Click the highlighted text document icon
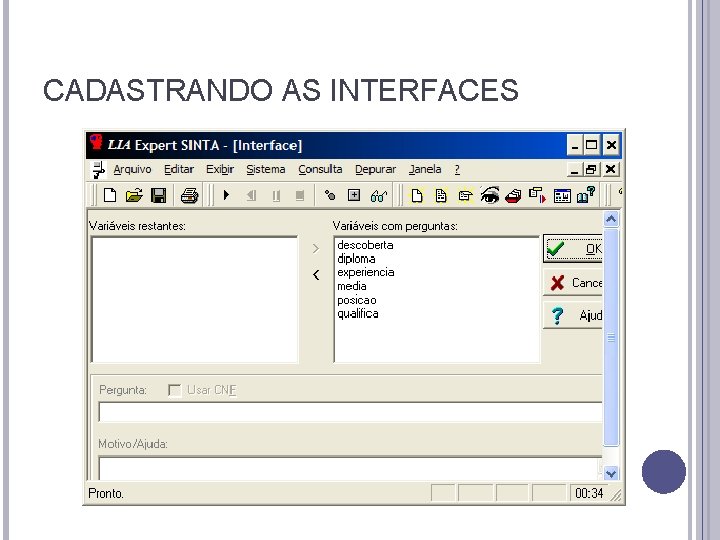Viewport: 720px width, 540px height. pos(441,196)
